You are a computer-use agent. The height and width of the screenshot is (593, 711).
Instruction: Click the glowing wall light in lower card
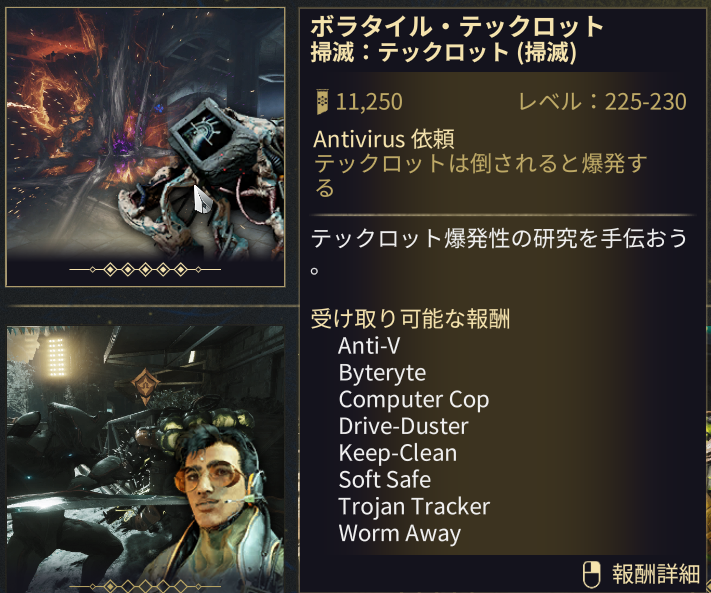[57, 357]
